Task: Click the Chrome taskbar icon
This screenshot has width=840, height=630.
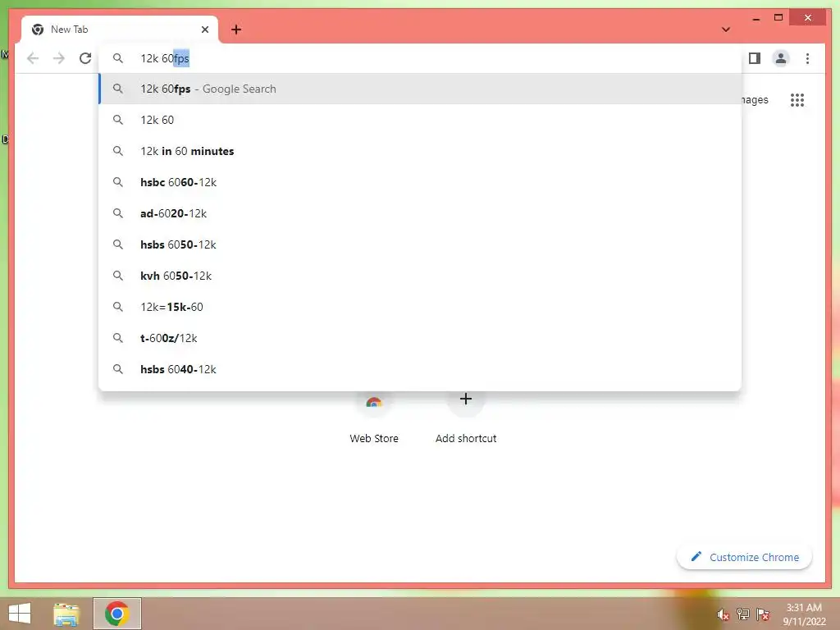Action: click(x=116, y=614)
